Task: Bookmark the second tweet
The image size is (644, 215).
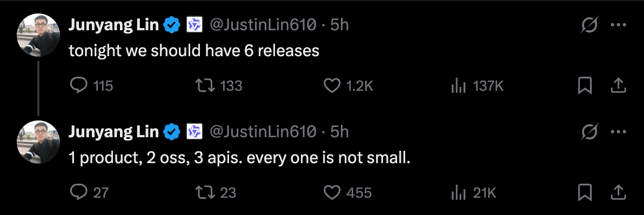Action: tap(584, 192)
